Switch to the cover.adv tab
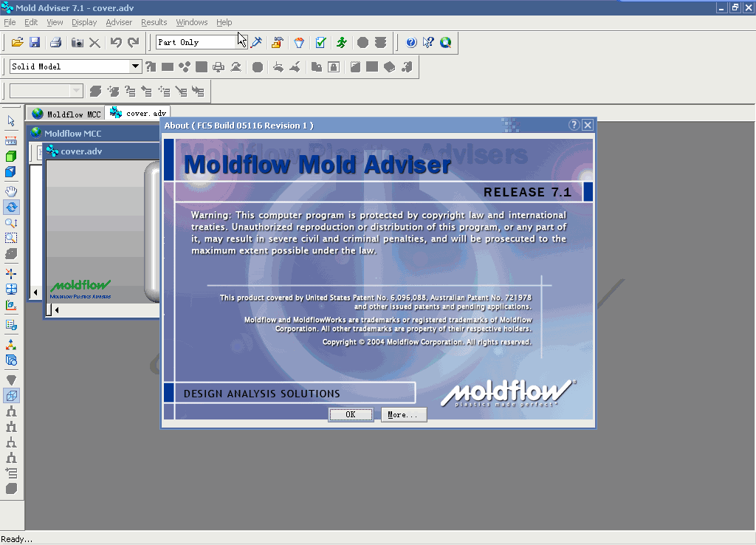Screen dimensions: 756x545 coord(138,113)
